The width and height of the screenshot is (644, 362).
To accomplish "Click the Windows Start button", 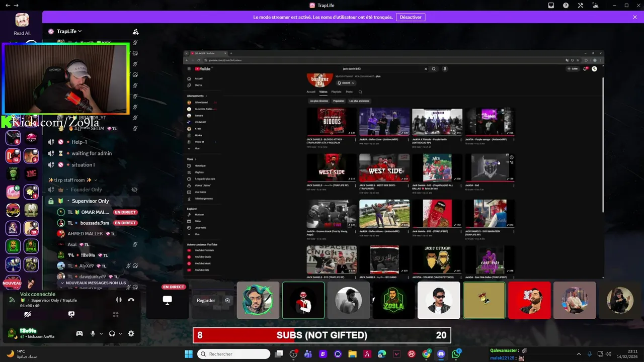I will click(189, 354).
